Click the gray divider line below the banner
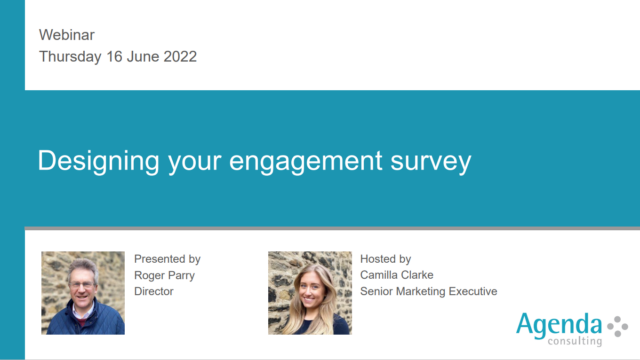This screenshot has width=640, height=360. coord(332,229)
